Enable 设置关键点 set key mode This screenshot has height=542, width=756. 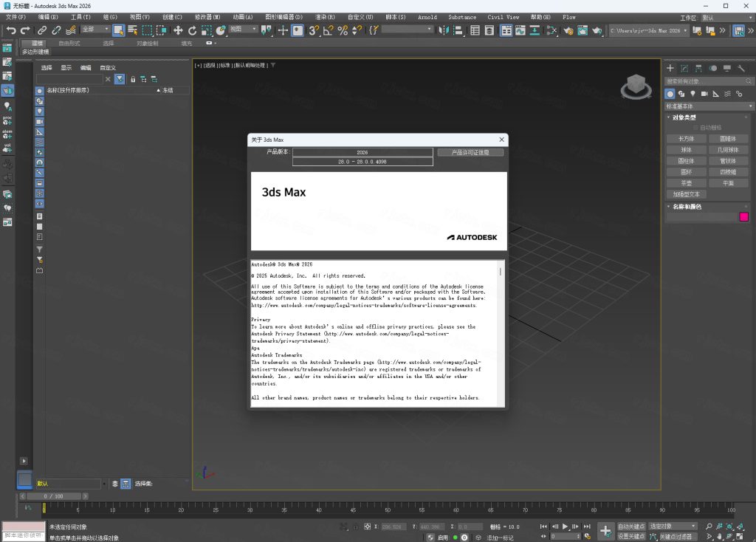pos(632,536)
